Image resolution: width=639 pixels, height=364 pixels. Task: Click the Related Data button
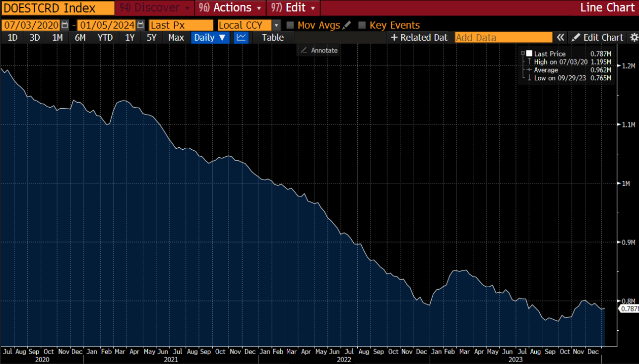click(419, 38)
